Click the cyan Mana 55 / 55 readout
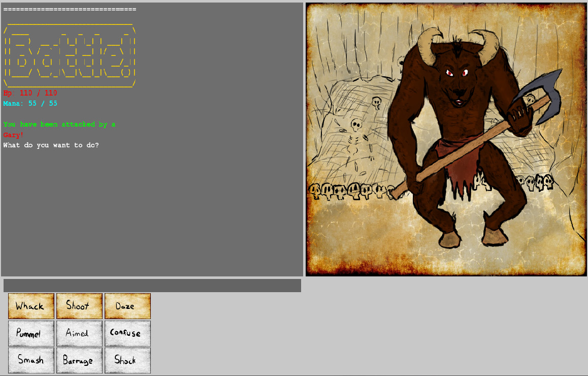The width and height of the screenshot is (588, 376). (30, 104)
